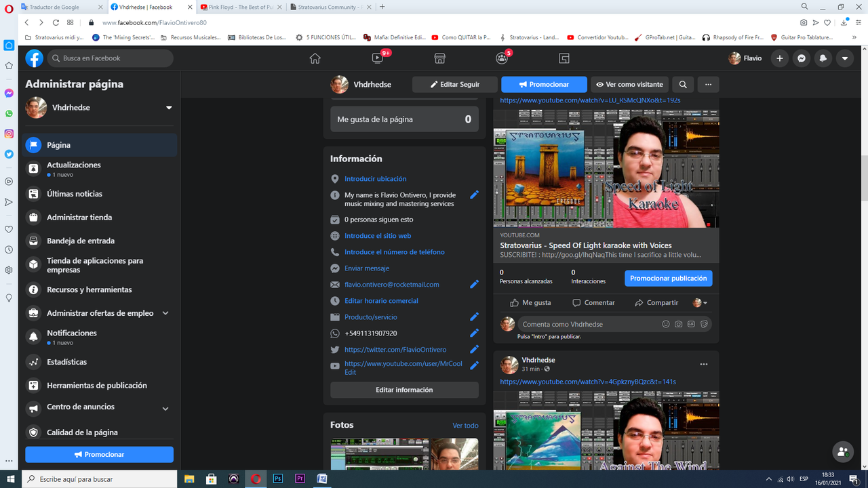Screen dimensions: 868x488
Task: Open WhatsApp in the Opera sidebar
Action: 9,113
